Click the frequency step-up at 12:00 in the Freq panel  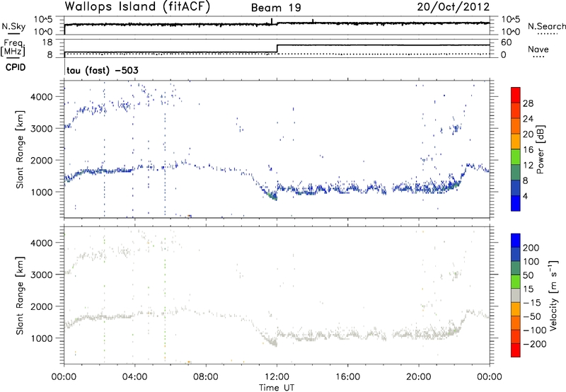(x=277, y=48)
